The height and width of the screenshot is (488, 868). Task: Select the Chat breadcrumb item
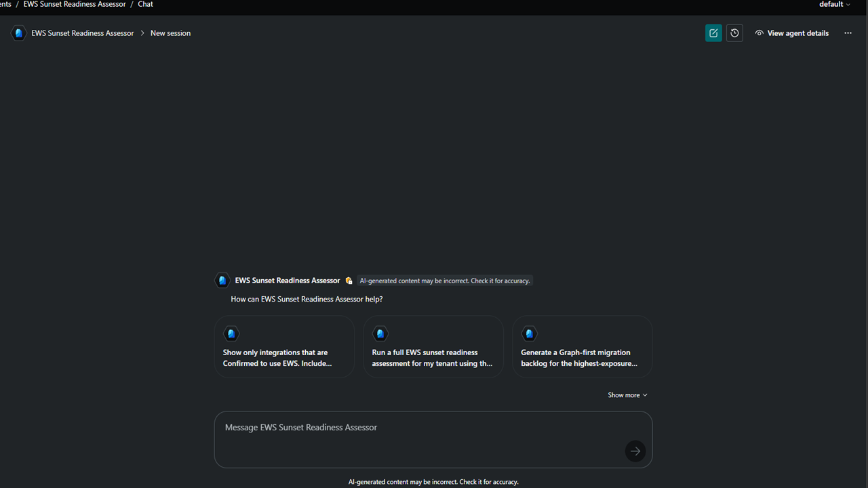[145, 4]
